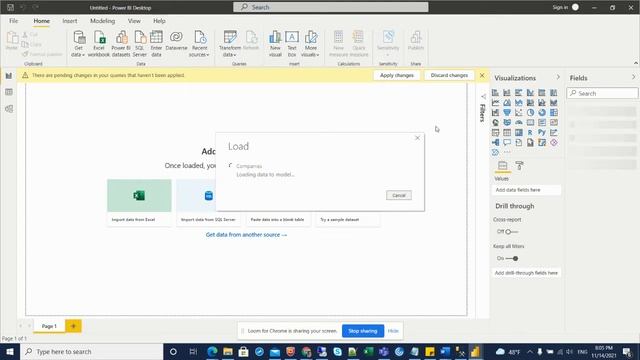The height and width of the screenshot is (360, 640).
Task: Click Stop sharing in the Loom bar
Action: (363, 331)
